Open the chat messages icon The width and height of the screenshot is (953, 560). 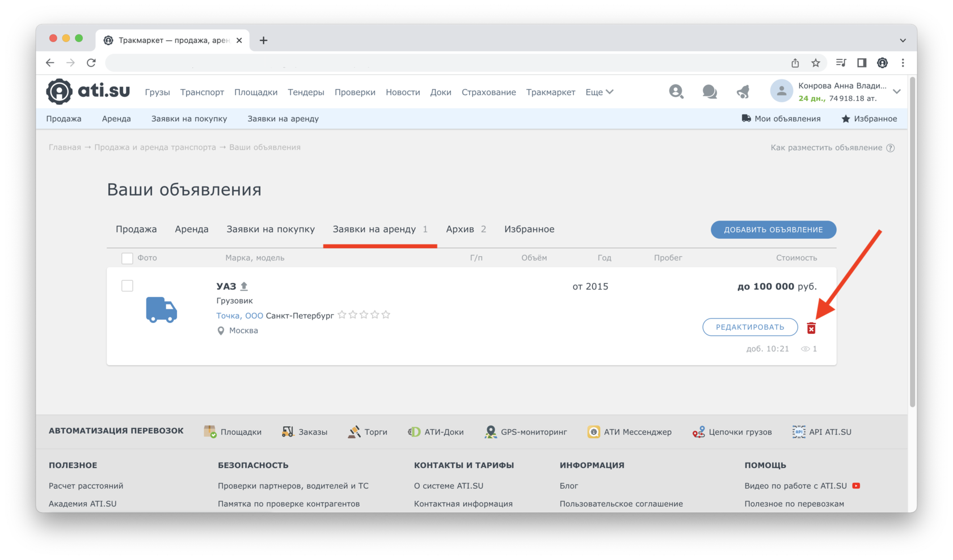[709, 91]
